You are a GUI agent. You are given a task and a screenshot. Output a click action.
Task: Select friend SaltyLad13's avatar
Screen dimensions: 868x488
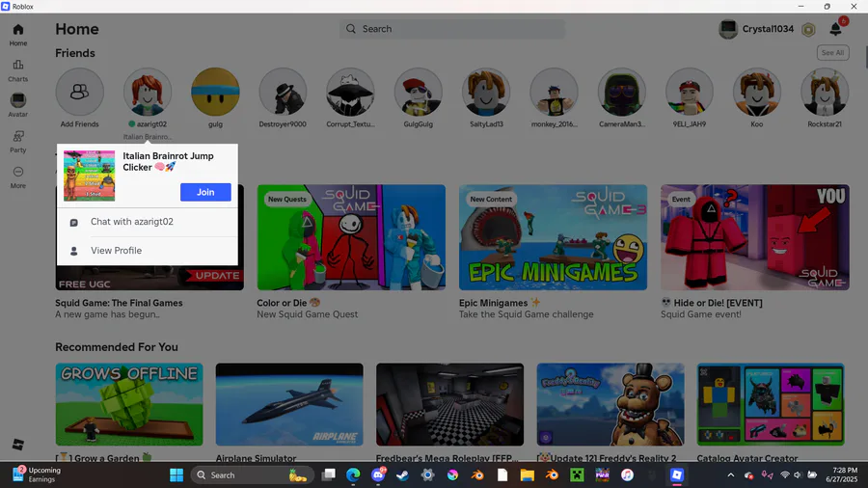click(x=486, y=92)
